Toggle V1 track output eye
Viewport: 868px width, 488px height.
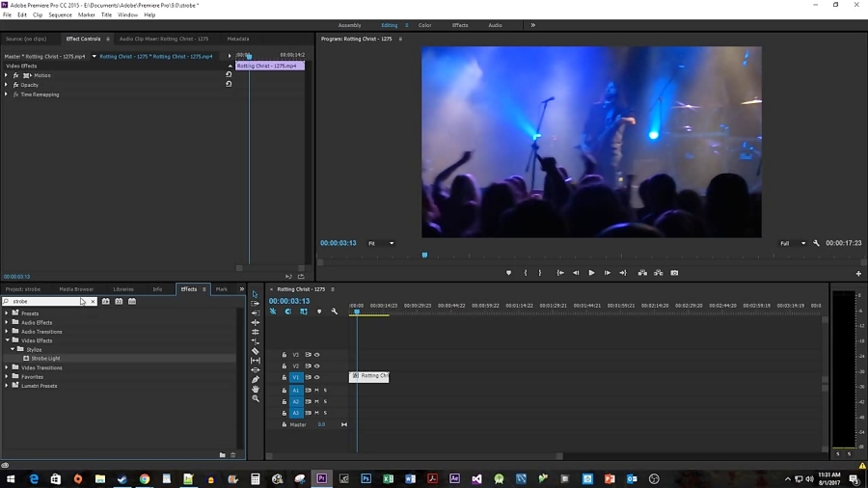317,377
